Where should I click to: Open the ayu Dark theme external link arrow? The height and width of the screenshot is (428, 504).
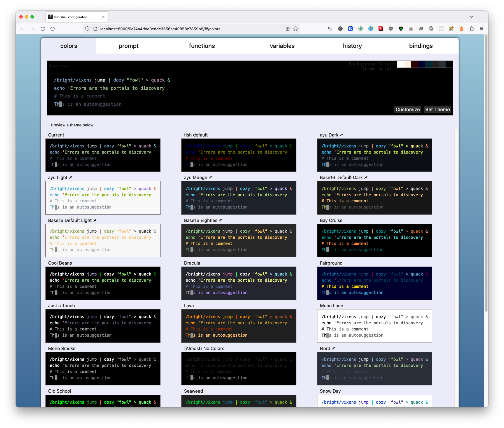click(342, 135)
